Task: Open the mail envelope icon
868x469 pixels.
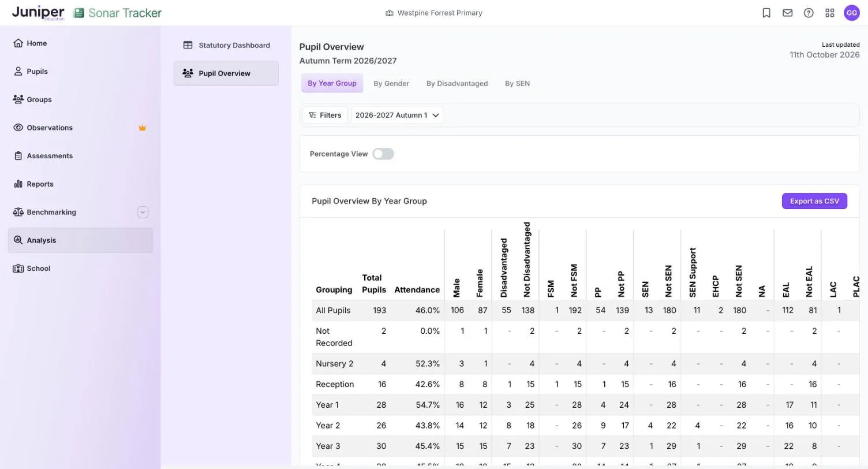Action: point(787,13)
